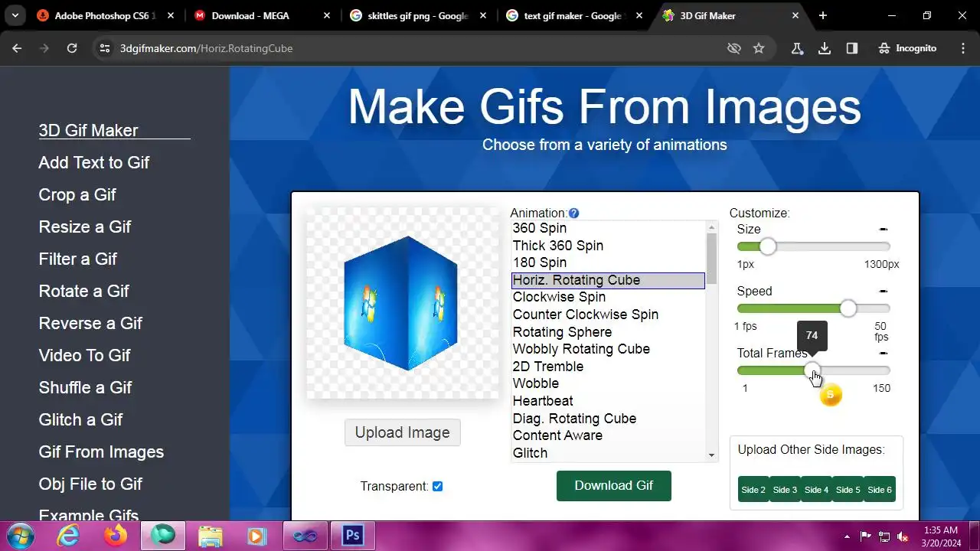Reload the page with refresh icon
The image size is (980, 551).
72,48
